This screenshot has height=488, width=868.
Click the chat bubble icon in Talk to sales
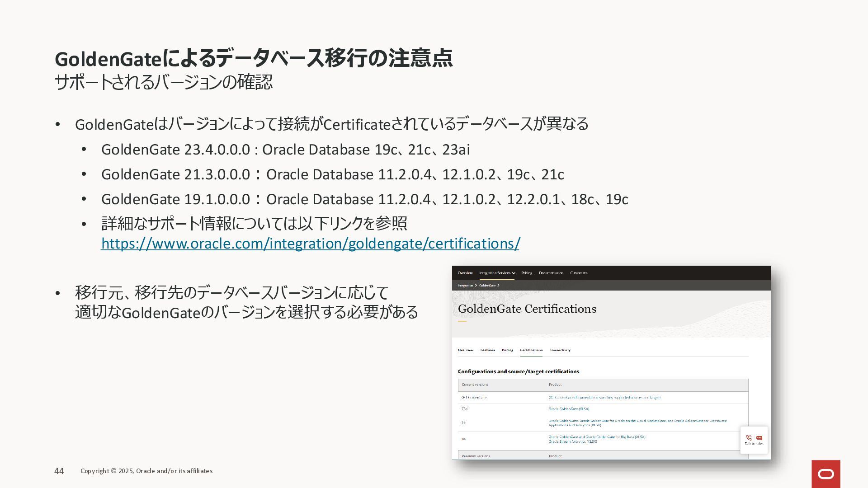(759, 438)
